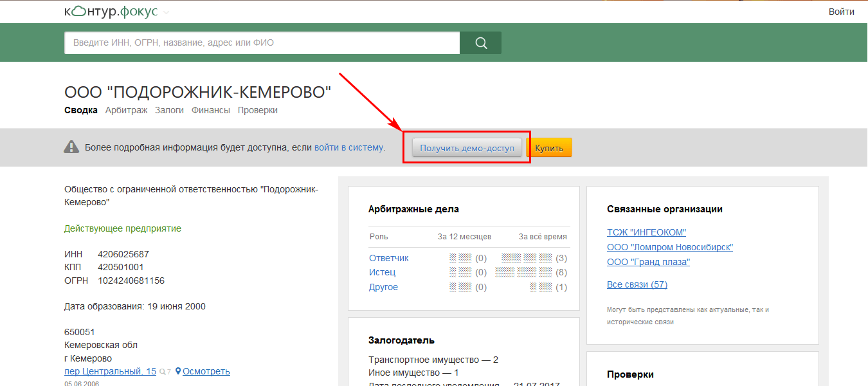Click the orange Купить button

549,148
